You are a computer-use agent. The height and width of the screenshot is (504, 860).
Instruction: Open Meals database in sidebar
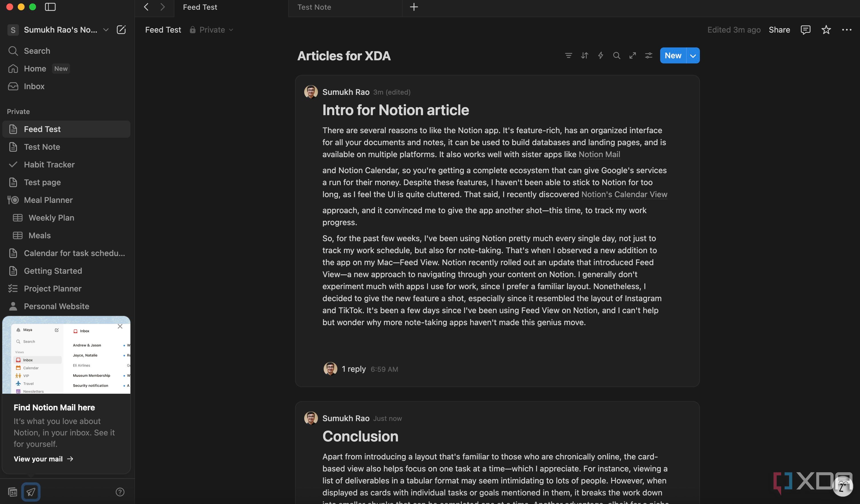66,236
